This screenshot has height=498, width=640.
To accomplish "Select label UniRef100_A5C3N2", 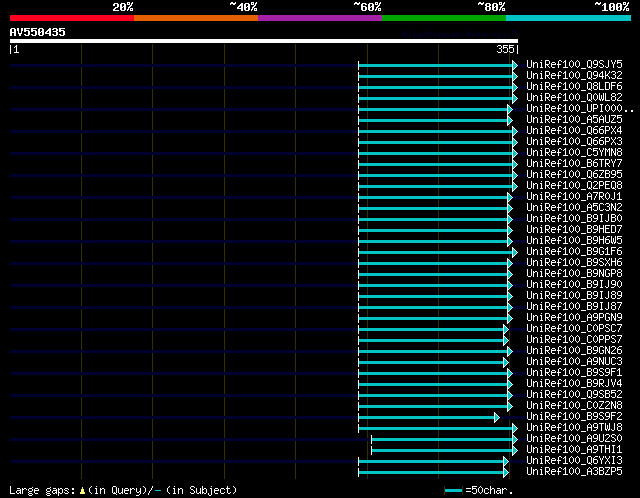I will (574, 208).
